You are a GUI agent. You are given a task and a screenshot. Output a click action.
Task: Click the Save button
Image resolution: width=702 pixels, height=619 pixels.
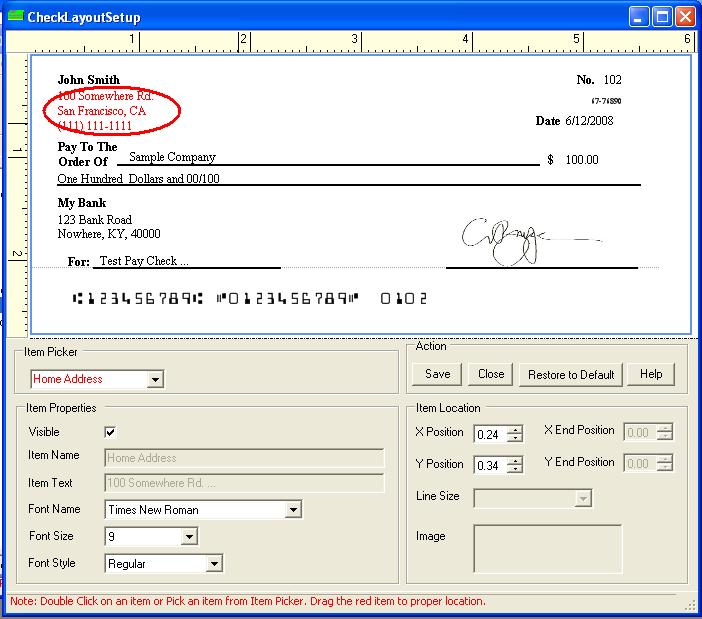[437, 374]
